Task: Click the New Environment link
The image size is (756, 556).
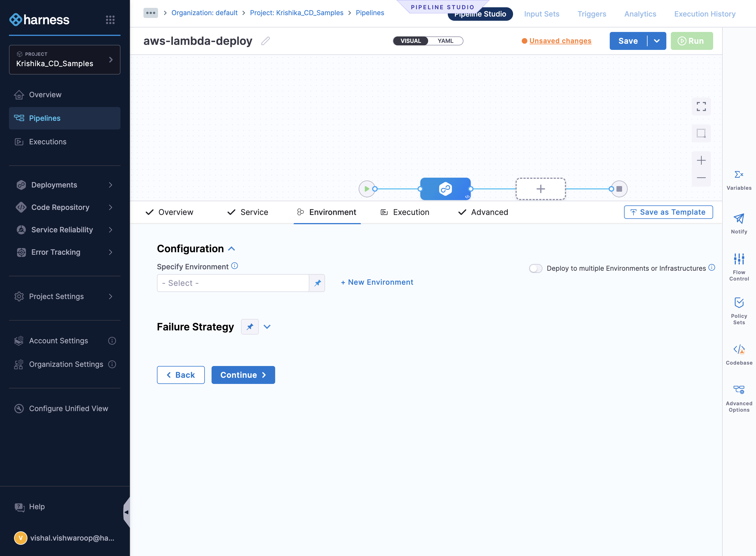Action: pos(377,282)
